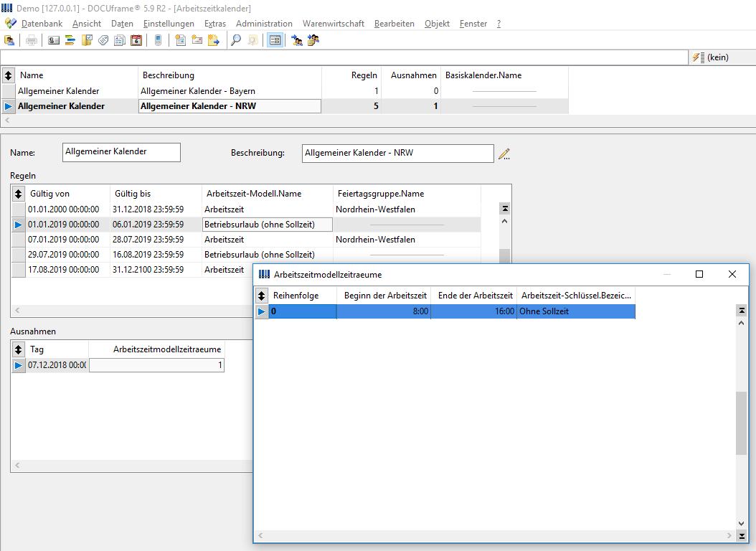The image size is (756, 551).
Task: Click the Regeln column header
Action: pyautogui.click(x=351, y=75)
